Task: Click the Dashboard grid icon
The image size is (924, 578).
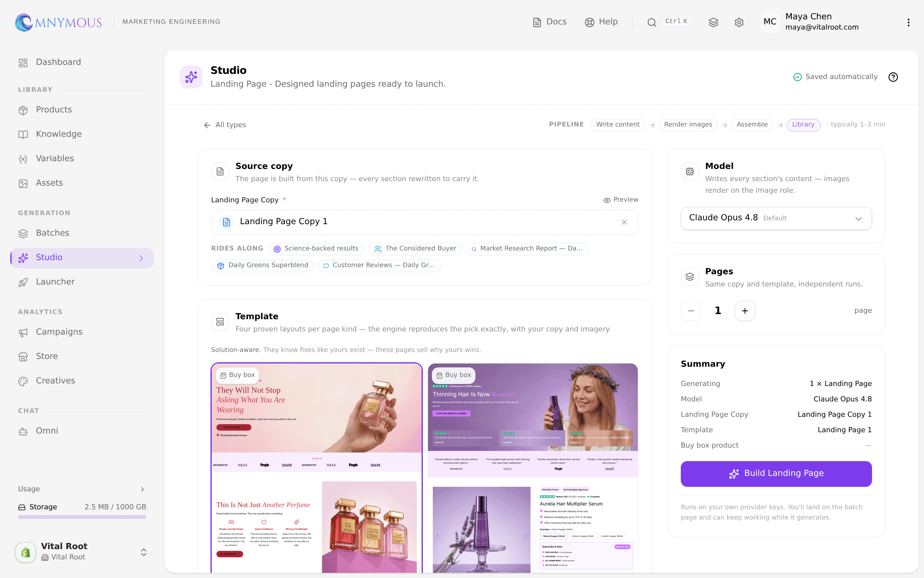Action: (x=23, y=63)
